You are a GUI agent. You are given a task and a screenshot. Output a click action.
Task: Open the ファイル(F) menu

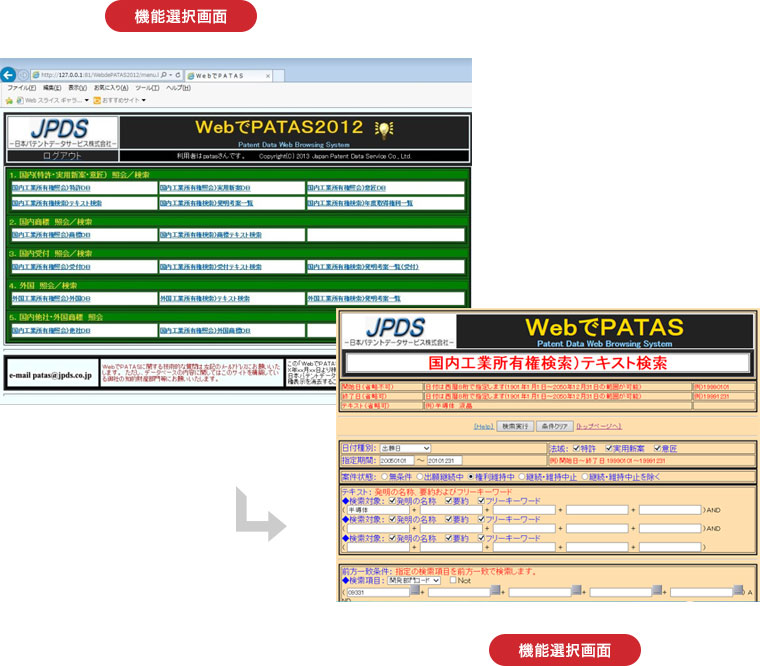21,88
